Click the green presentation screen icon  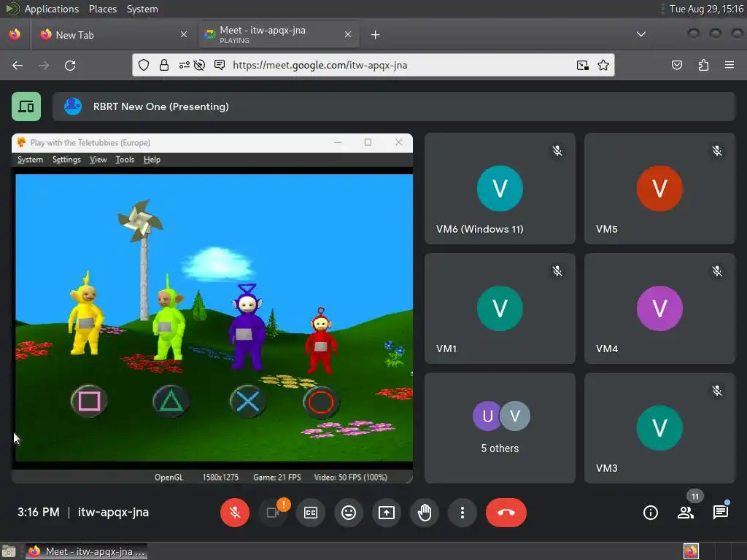(26, 106)
